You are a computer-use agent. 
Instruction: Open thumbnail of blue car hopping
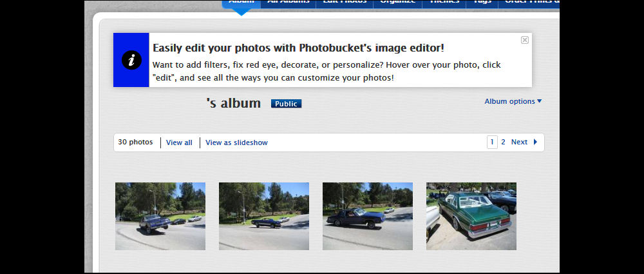160,217
